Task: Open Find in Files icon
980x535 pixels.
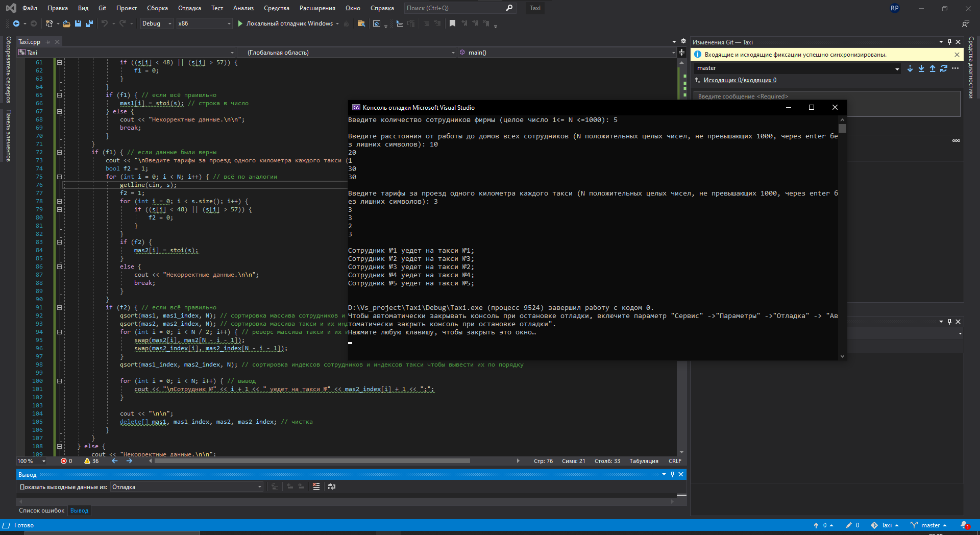Action: point(361,23)
